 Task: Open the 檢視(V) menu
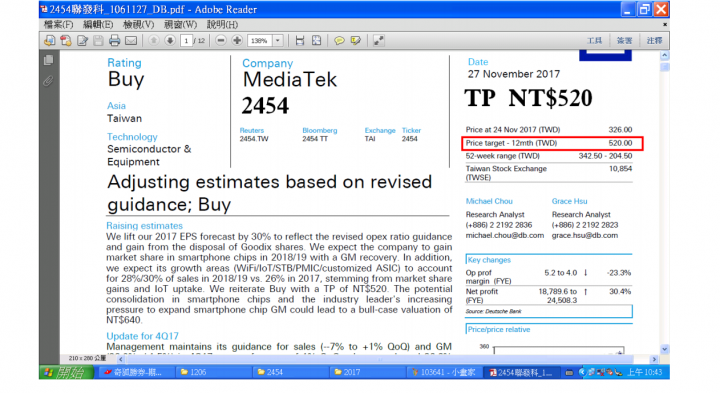138,24
